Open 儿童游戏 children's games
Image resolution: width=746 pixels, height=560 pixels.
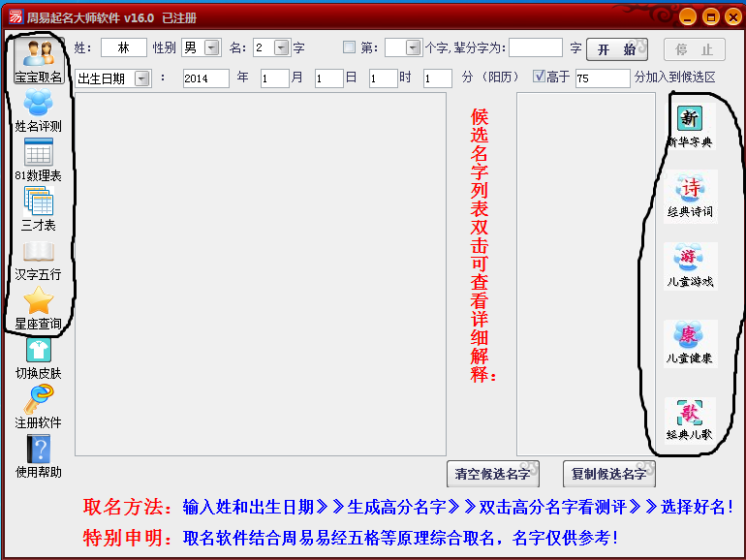tap(690, 264)
